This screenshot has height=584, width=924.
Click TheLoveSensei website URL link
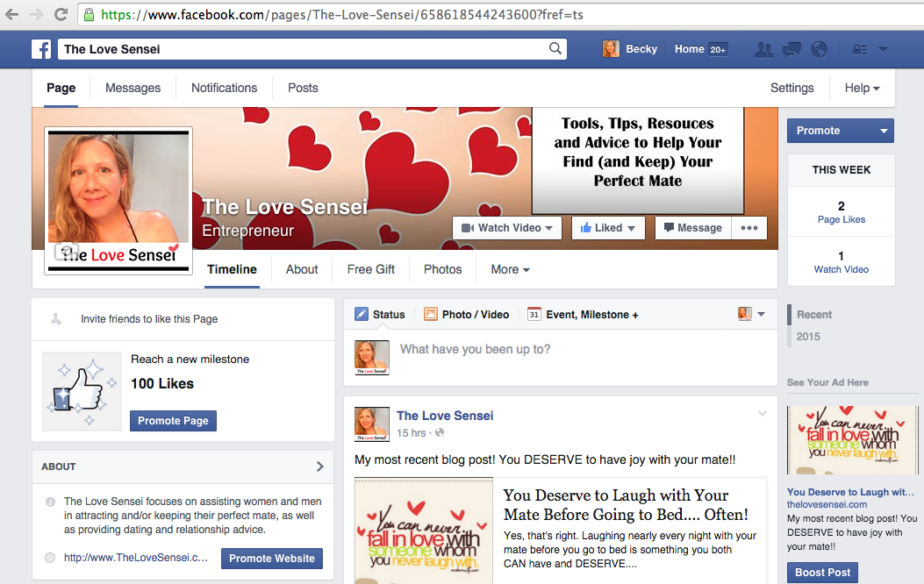coord(135,558)
